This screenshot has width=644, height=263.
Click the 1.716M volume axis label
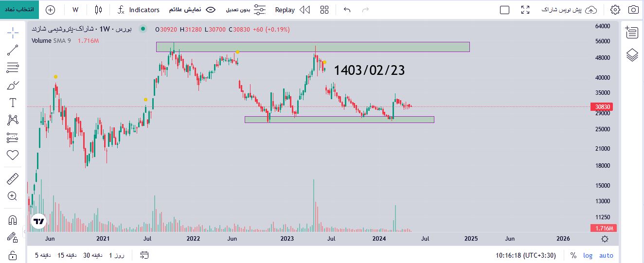click(603, 228)
